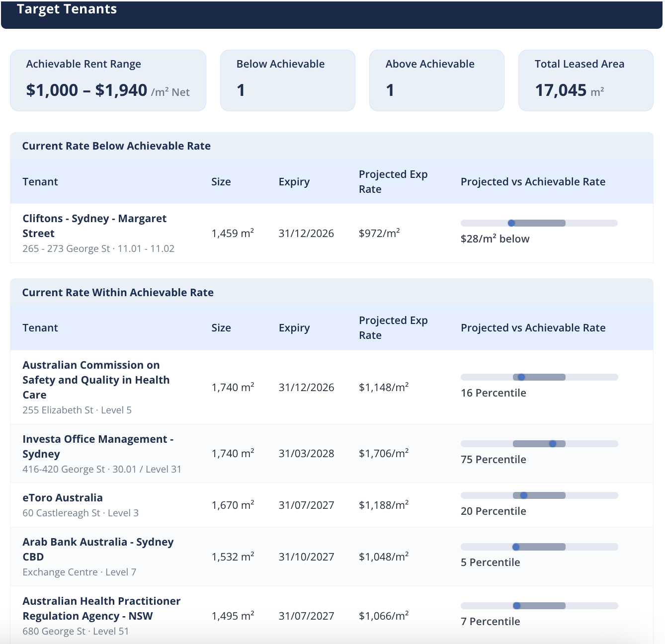Select the Achievable Rent Range card
The height and width of the screenshot is (644, 665).
pyautogui.click(x=108, y=80)
